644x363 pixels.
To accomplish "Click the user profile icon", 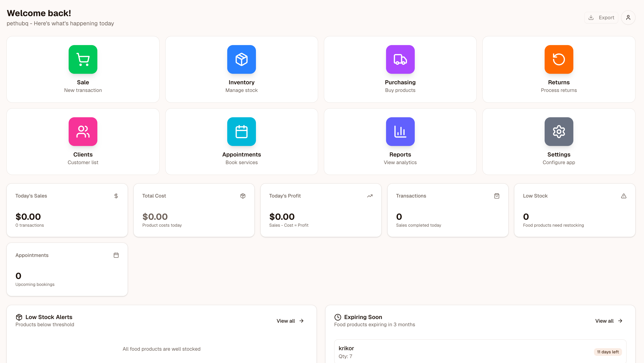I will point(628,17).
